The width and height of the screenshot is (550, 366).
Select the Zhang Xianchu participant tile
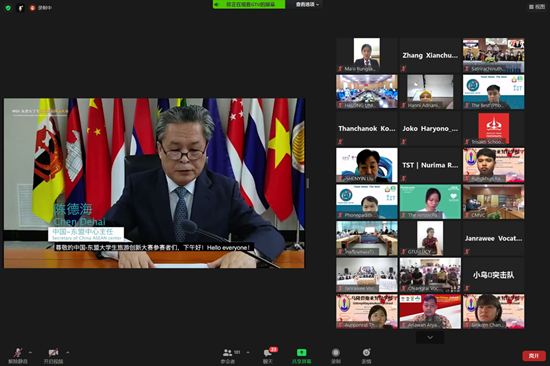click(x=430, y=55)
